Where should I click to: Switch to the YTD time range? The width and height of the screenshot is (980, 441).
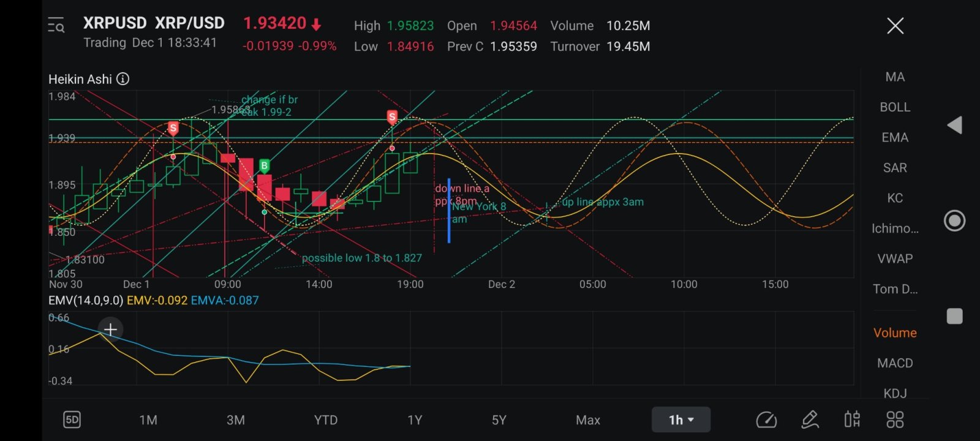click(326, 420)
